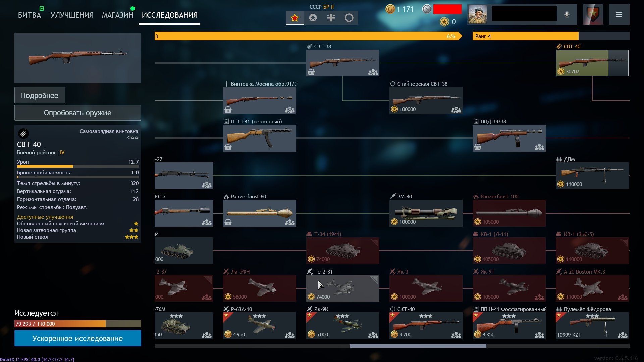Viewport: 644px width, 362px height.
Task: Open the red star emblem badge
Action: pyautogui.click(x=593, y=14)
